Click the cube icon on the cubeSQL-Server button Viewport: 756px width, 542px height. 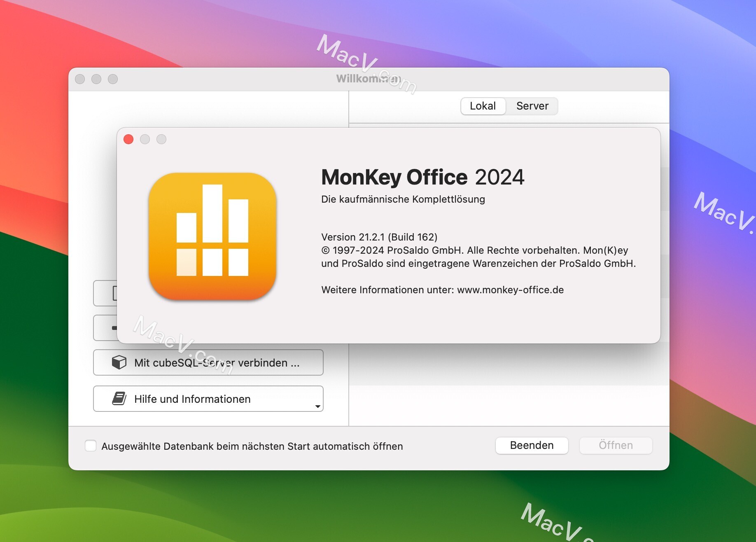click(119, 363)
